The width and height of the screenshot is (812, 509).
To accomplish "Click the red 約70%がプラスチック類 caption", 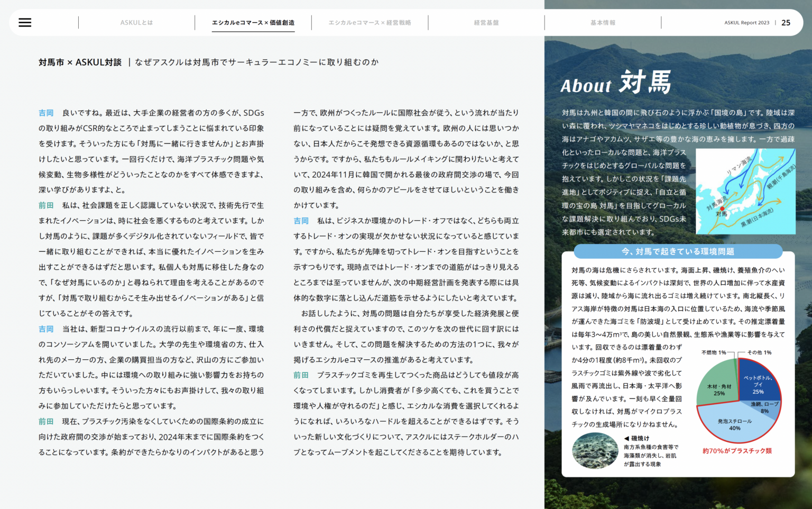I will coord(737,451).
